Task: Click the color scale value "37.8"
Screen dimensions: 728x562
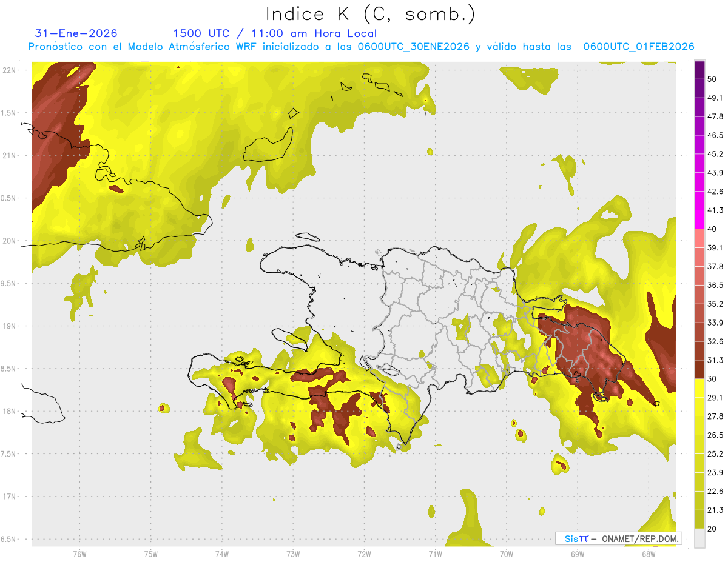Action: click(x=716, y=266)
